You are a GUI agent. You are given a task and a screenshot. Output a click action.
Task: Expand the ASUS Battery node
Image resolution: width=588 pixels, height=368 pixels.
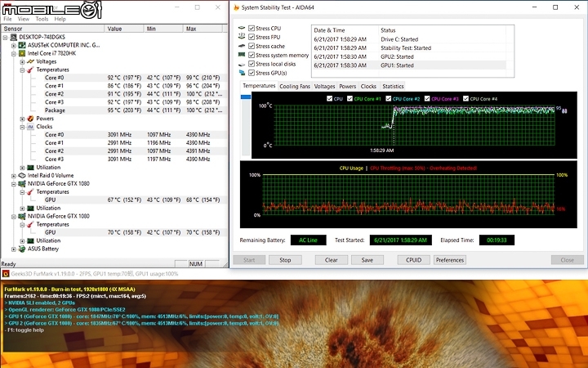pos(14,249)
